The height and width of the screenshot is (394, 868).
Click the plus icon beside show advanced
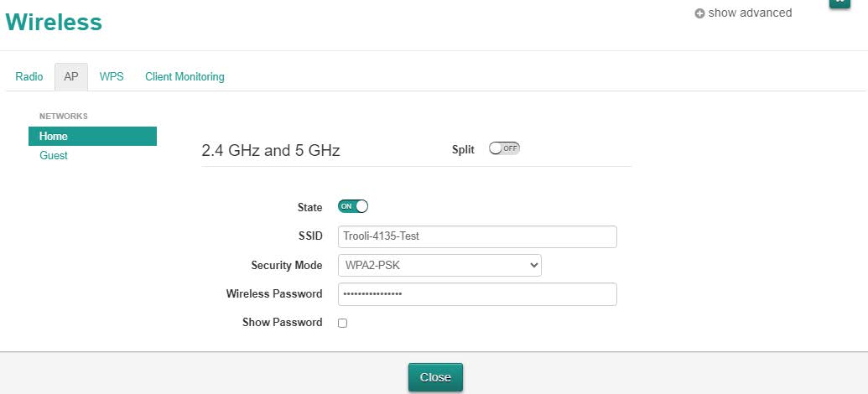click(x=699, y=13)
